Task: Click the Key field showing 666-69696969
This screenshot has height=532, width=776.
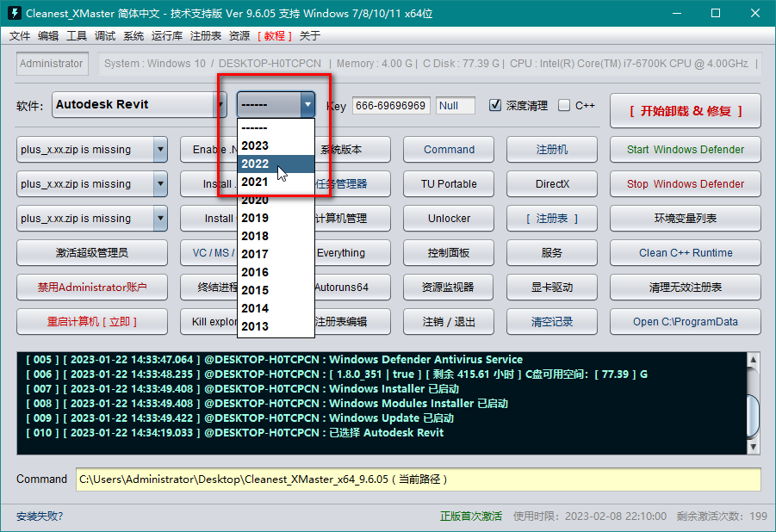Action: (x=391, y=105)
